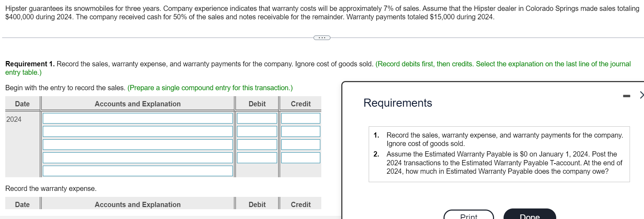
Task: Click the Accounts and Explanation header of the warranty table
Action: [x=138, y=204]
